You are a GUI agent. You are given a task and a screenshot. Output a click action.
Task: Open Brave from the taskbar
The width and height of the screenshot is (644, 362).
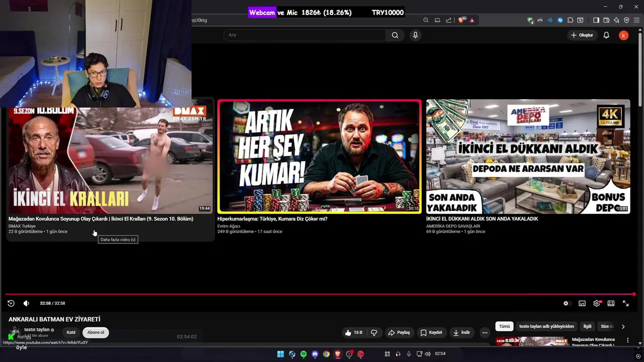pyautogui.click(x=338, y=354)
